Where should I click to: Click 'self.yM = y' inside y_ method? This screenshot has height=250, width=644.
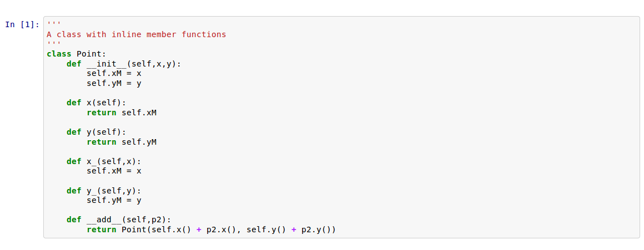pyautogui.click(x=114, y=200)
